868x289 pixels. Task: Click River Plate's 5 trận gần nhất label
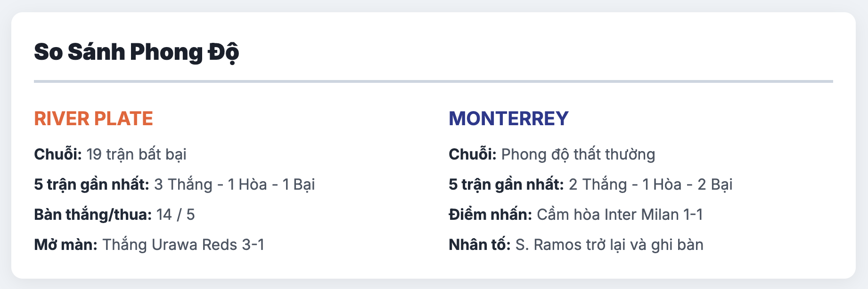(91, 185)
